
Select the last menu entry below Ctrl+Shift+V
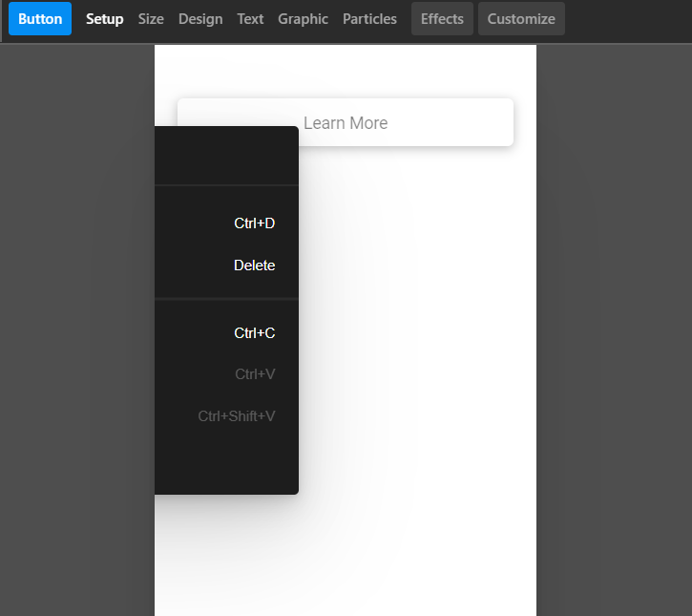coord(227,458)
